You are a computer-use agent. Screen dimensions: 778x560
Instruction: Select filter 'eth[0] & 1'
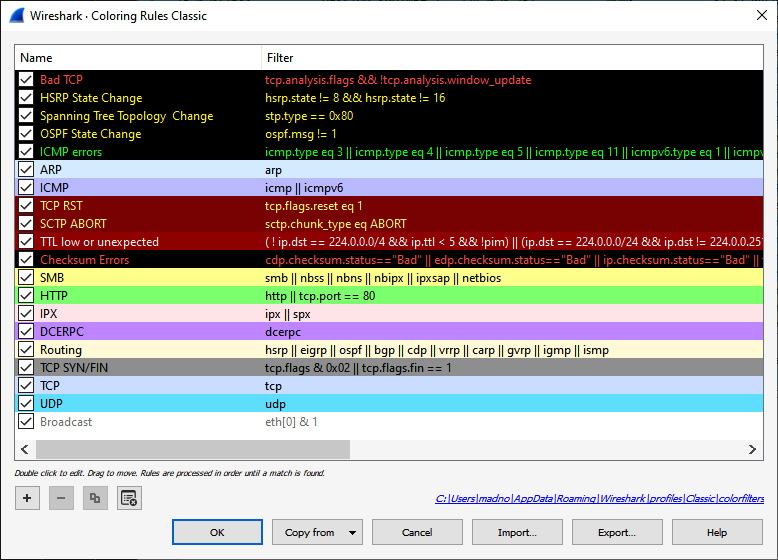coord(291,422)
